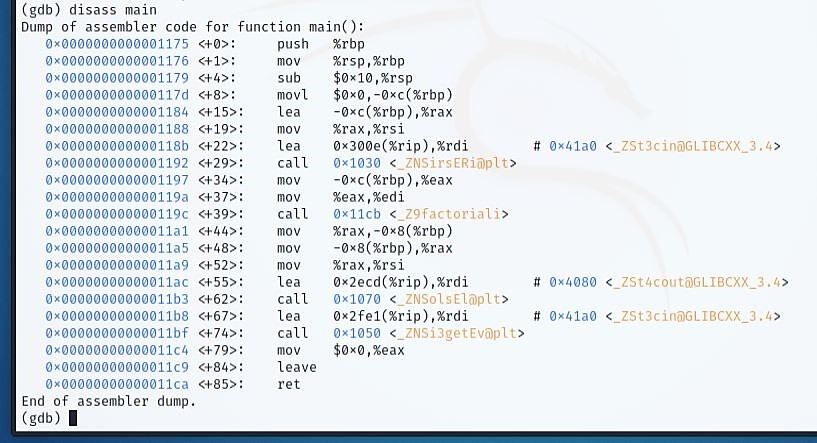
Task: Select the _Z9factoriali call target symbol
Action: (449, 214)
